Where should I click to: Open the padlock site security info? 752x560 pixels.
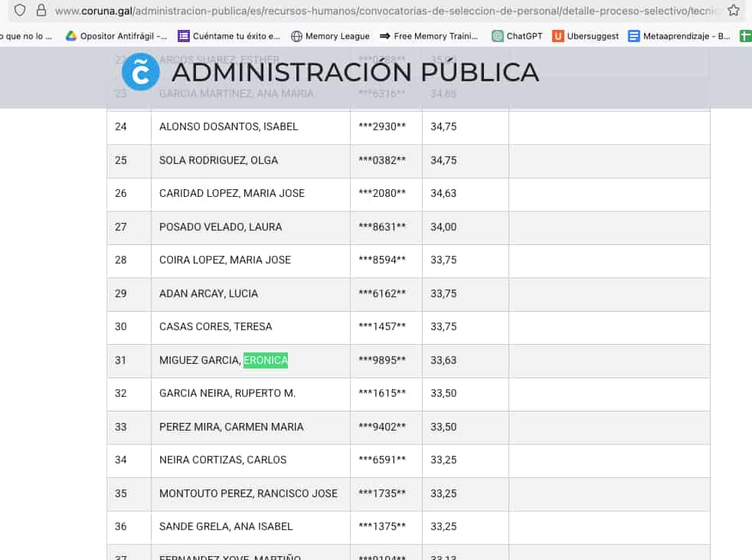tap(41, 10)
